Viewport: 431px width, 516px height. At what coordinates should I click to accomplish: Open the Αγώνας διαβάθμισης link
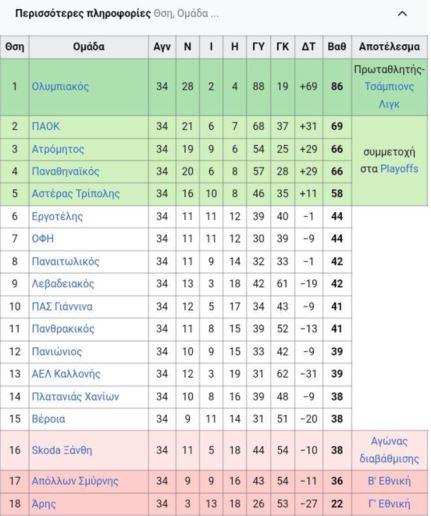coord(389,450)
